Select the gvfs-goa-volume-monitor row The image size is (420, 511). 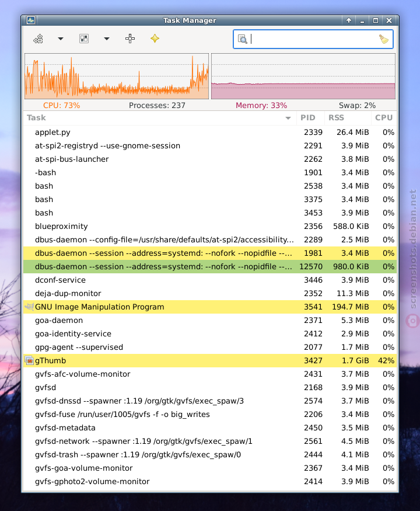210,468
